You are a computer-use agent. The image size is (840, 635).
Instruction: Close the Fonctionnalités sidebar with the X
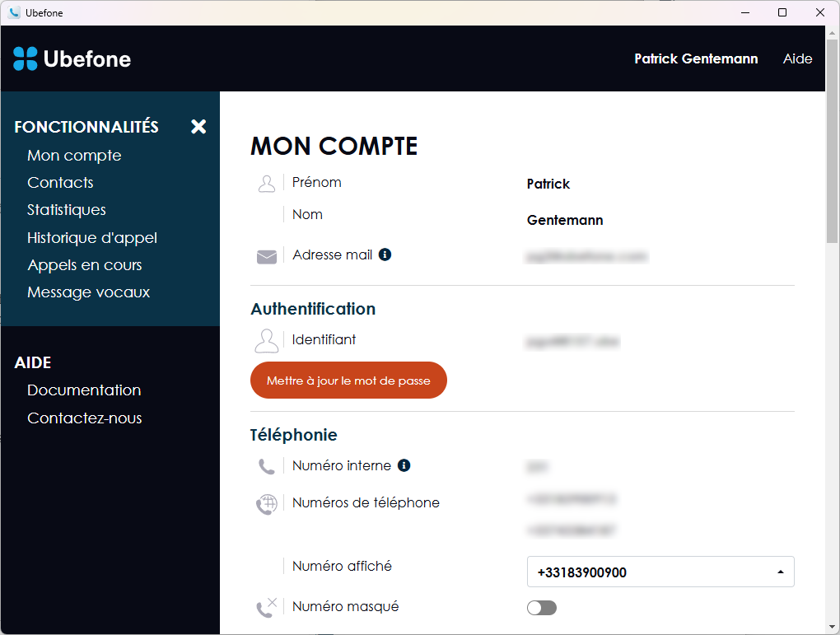(198, 127)
